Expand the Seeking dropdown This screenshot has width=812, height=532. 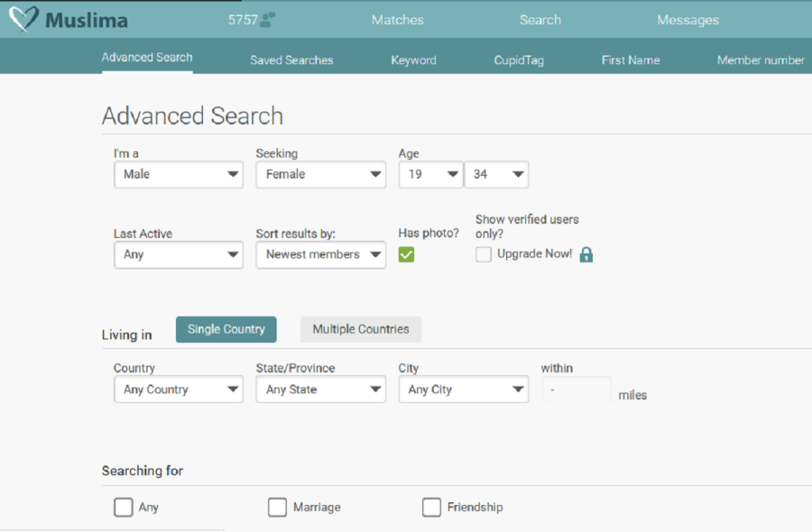(x=320, y=174)
